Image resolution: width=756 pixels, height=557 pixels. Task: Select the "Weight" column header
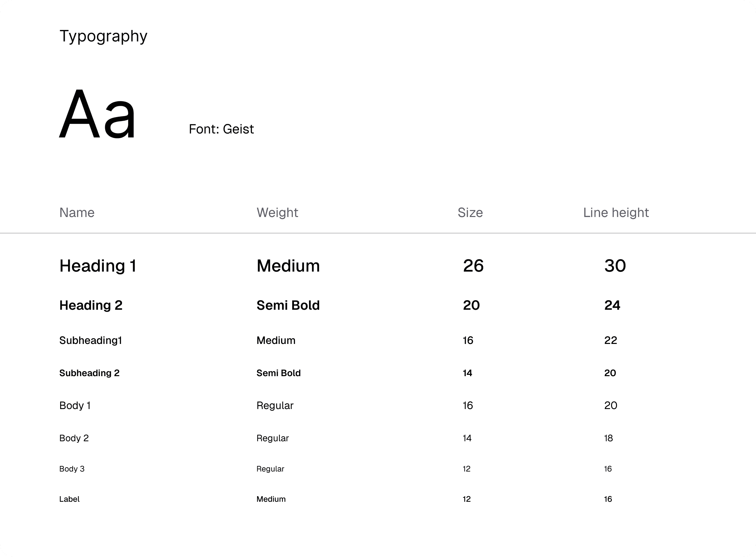(277, 213)
